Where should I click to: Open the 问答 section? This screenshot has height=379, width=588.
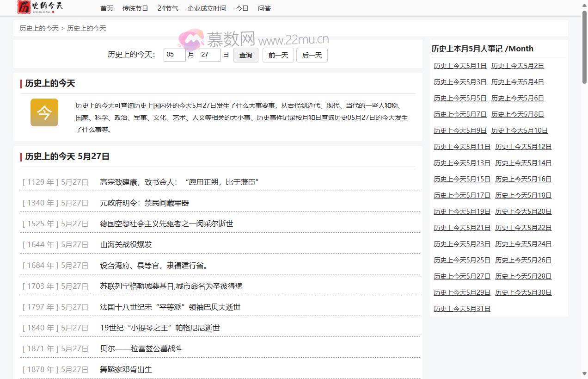[264, 8]
